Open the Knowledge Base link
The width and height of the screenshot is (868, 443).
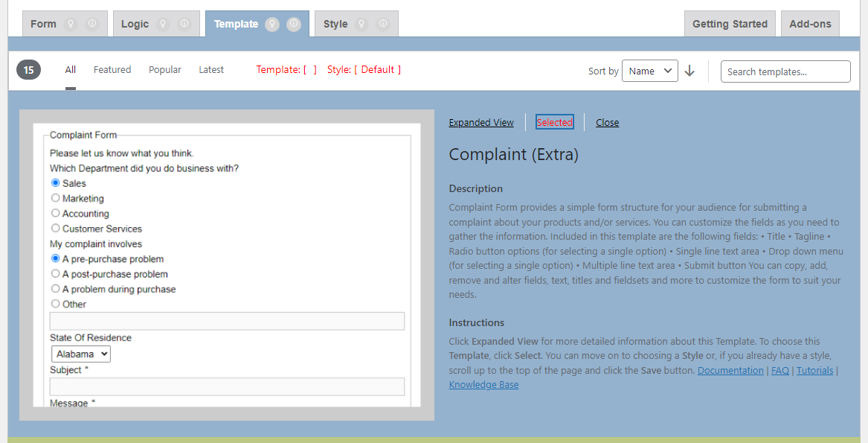pyautogui.click(x=483, y=385)
